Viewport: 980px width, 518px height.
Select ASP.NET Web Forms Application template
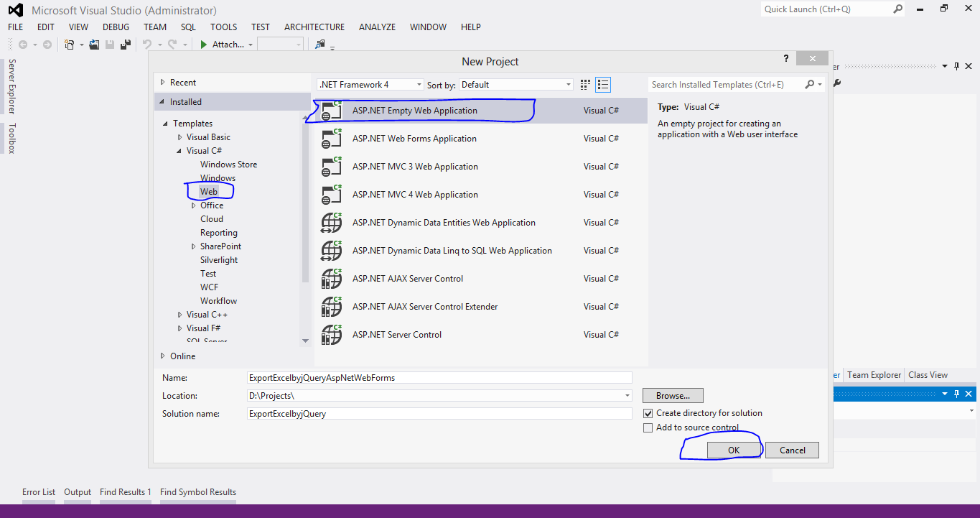tap(481, 139)
